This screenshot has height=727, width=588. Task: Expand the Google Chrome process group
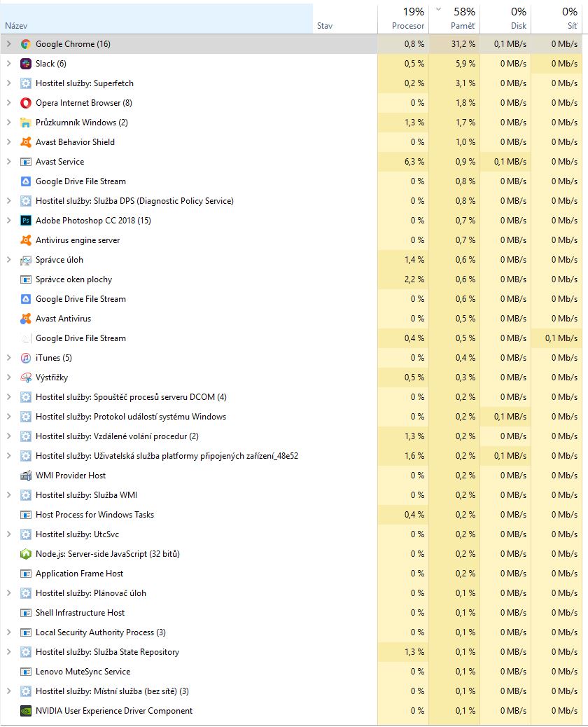click(x=8, y=44)
